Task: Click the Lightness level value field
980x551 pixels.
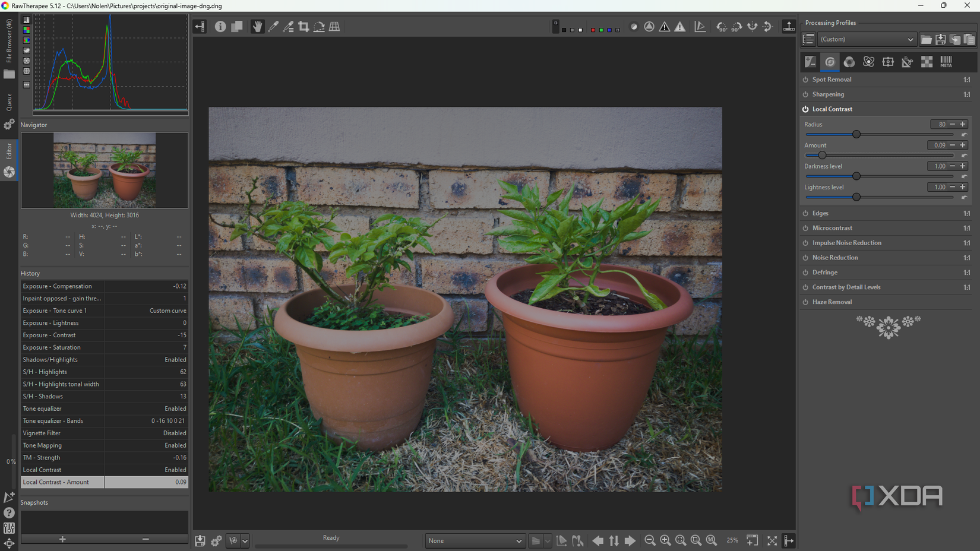Action: [x=937, y=187]
